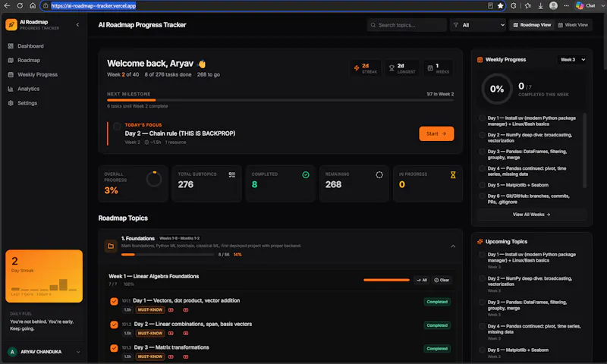607x364 pixels.
Task: Click the weeks calendar icon in header stats
Action: 430,68
